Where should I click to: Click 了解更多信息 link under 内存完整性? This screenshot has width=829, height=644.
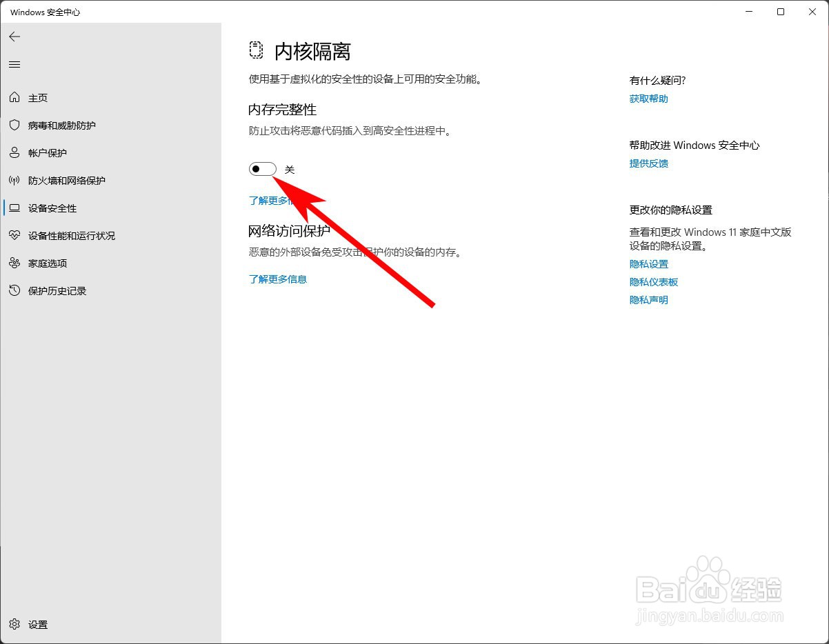pos(278,201)
